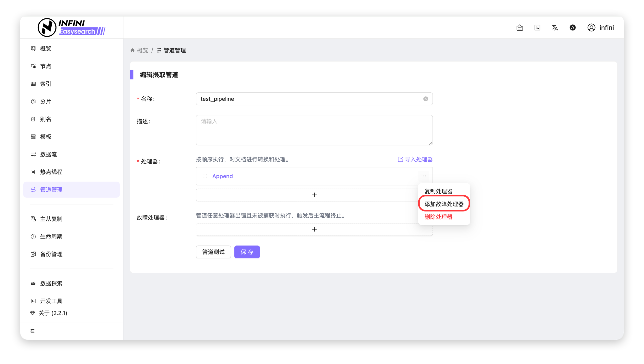Choose 添加故障处理器 menu option
This screenshot has height=364, width=644.
coord(444,204)
